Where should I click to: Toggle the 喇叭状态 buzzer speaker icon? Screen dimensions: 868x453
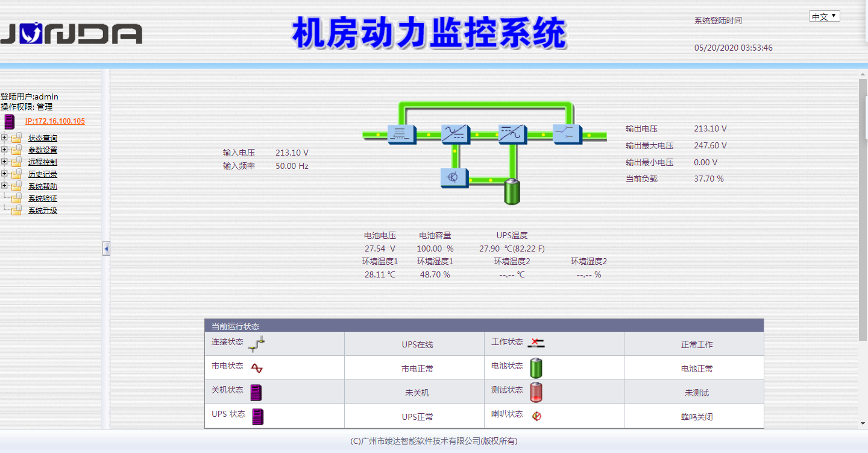536,416
